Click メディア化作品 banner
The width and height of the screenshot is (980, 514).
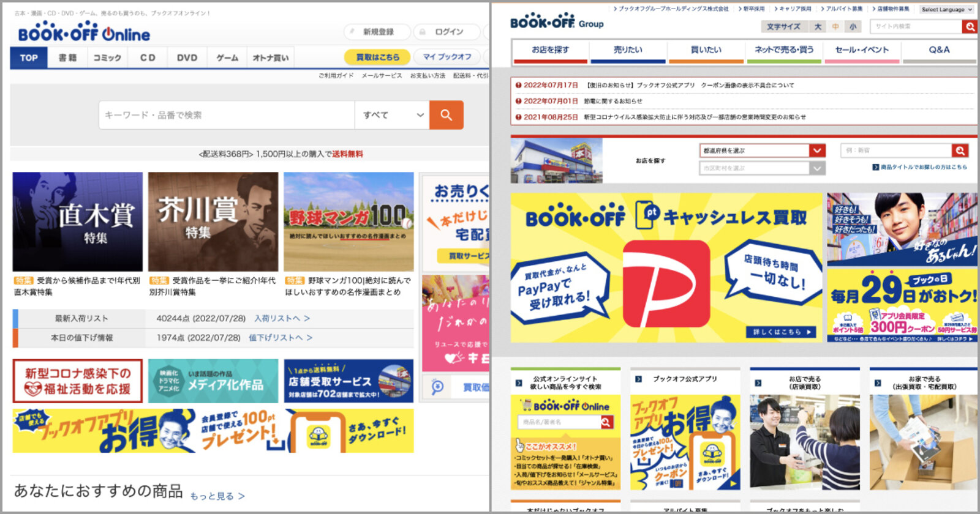pyautogui.click(x=213, y=381)
